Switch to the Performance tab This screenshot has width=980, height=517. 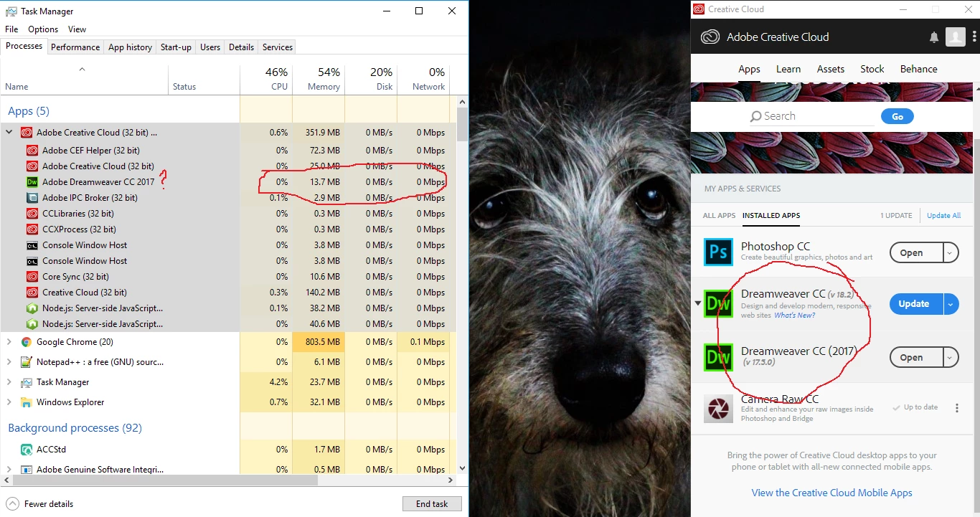click(75, 47)
